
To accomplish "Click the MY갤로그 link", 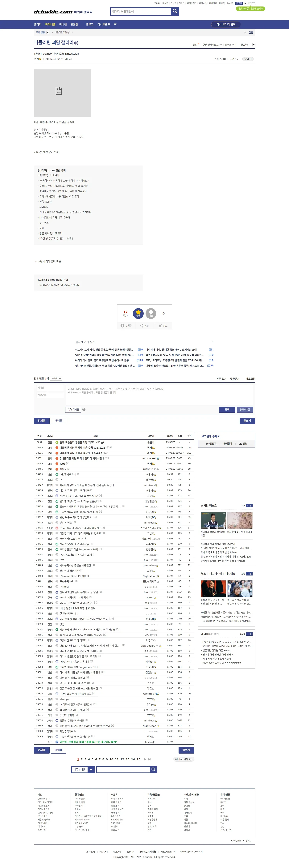I will [211, 443].
